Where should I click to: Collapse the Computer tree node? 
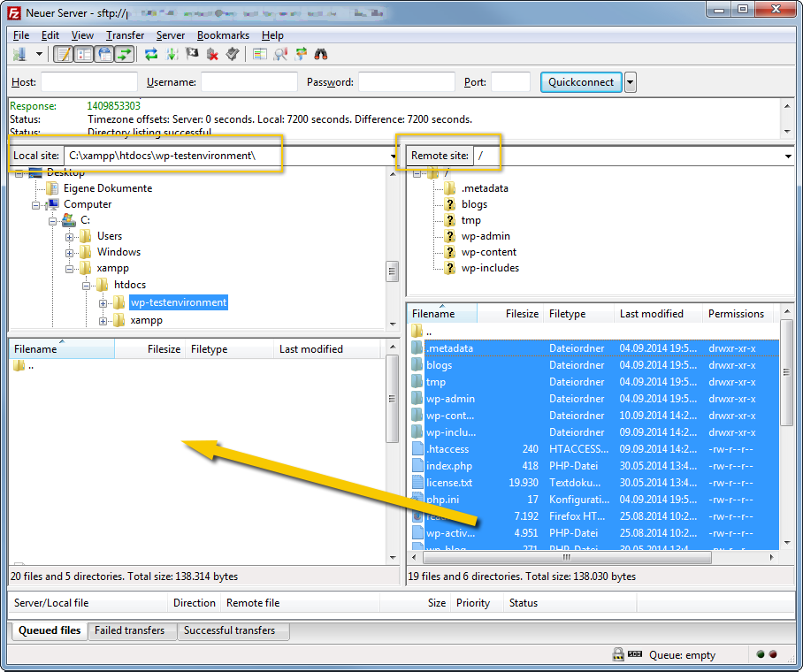36,205
